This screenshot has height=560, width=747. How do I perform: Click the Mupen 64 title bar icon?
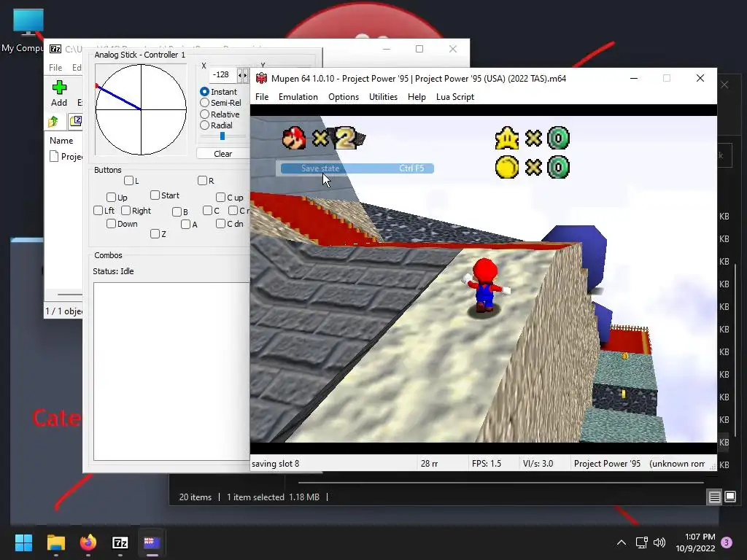[x=261, y=78]
